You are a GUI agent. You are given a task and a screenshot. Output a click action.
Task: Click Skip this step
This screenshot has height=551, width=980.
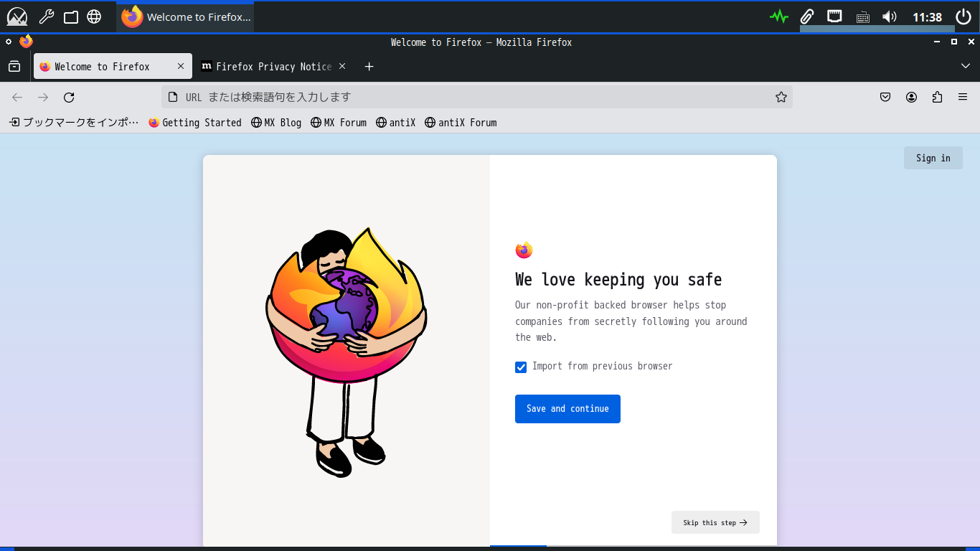tap(715, 522)
